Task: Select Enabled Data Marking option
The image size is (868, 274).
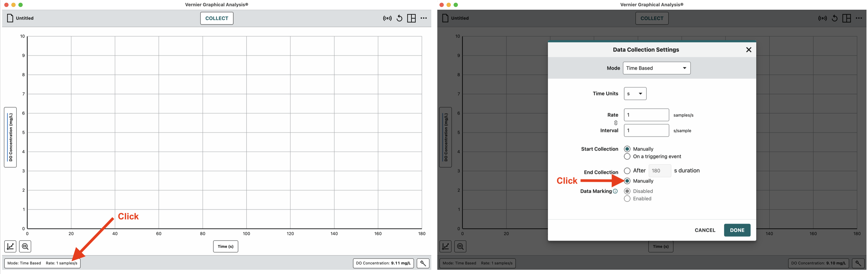Action: [x=627, y=199]
